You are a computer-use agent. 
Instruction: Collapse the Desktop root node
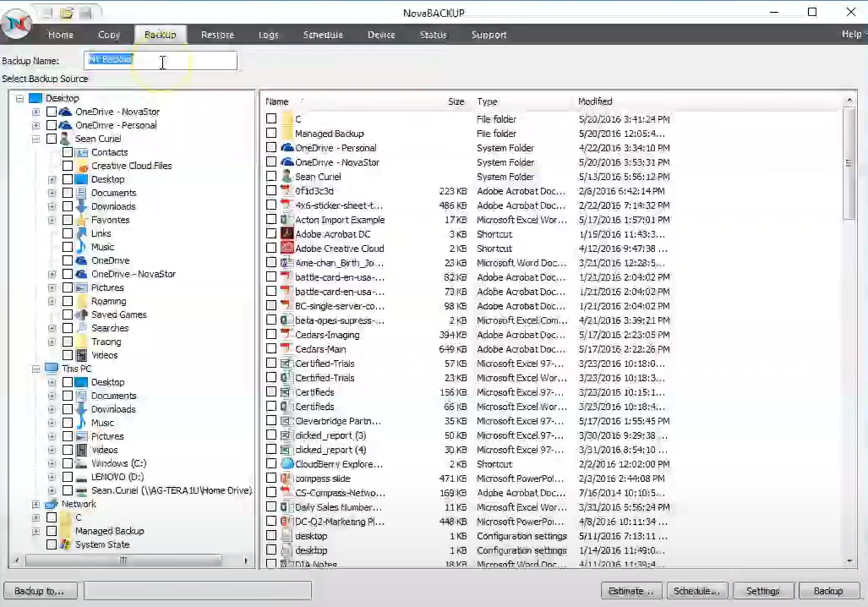click(x=20, y=99)
